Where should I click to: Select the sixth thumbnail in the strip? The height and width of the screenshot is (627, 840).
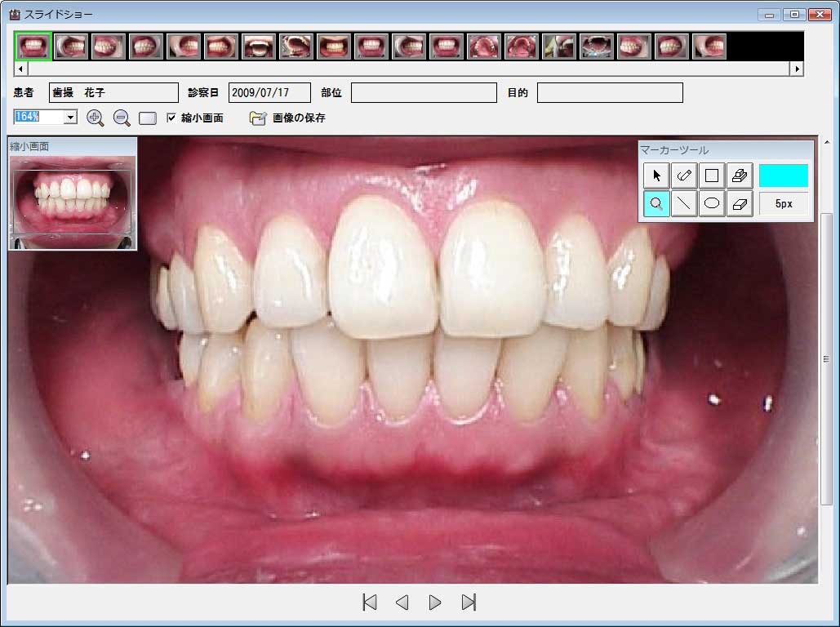coord(220,46)
